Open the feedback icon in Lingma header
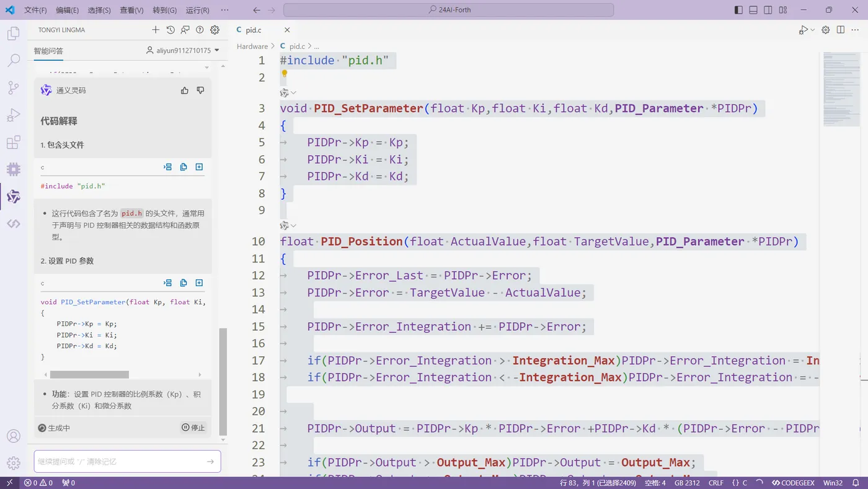Viewport: 868px width, 489px height. point(185,30)
